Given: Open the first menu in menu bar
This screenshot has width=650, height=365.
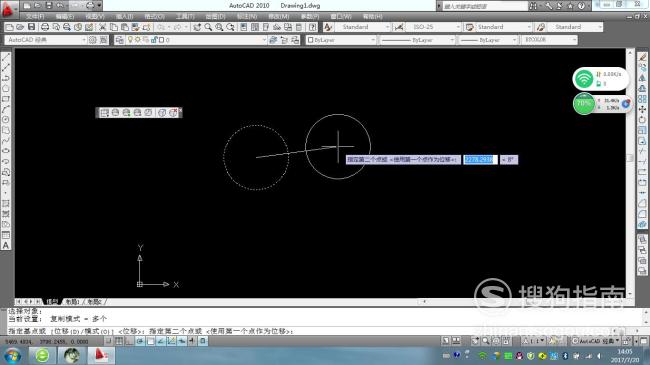Looking at the screenshot, I should (x=35, y=16).
